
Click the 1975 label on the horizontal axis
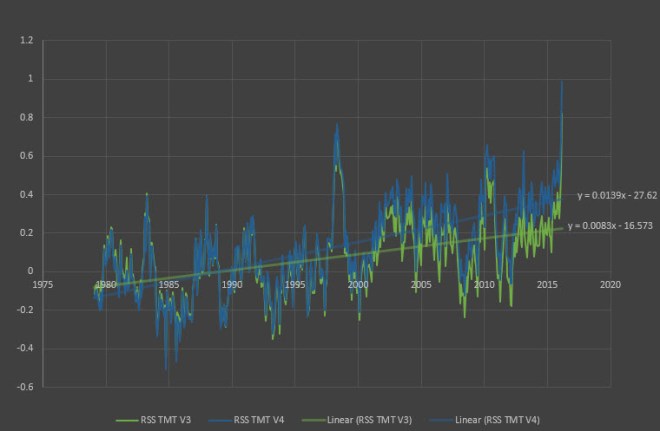click(x=43, y=284)
